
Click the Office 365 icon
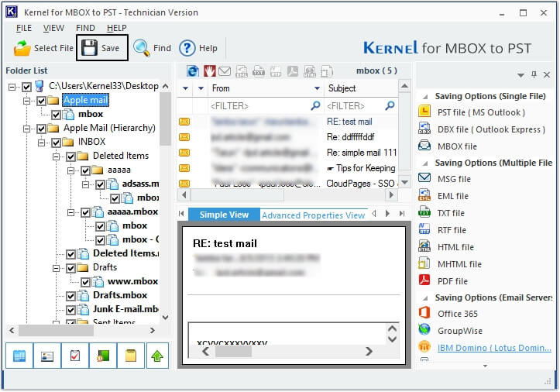coord(424,313)
